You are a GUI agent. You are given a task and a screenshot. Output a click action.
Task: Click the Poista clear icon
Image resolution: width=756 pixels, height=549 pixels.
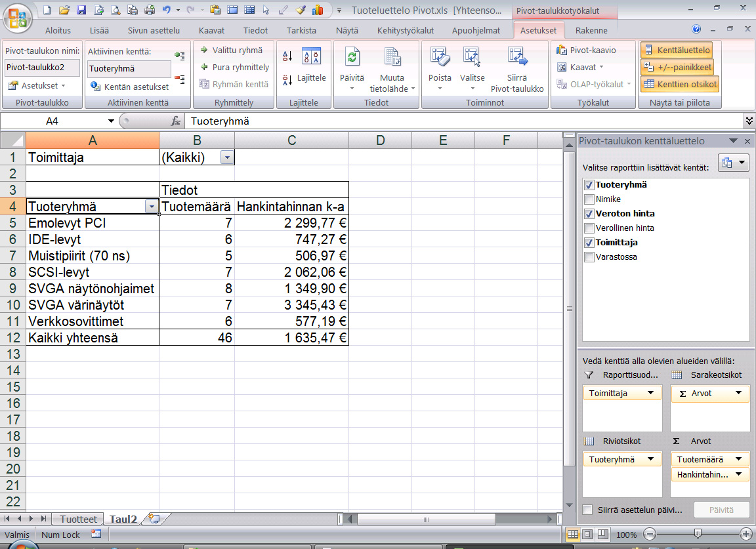[440, 57]
